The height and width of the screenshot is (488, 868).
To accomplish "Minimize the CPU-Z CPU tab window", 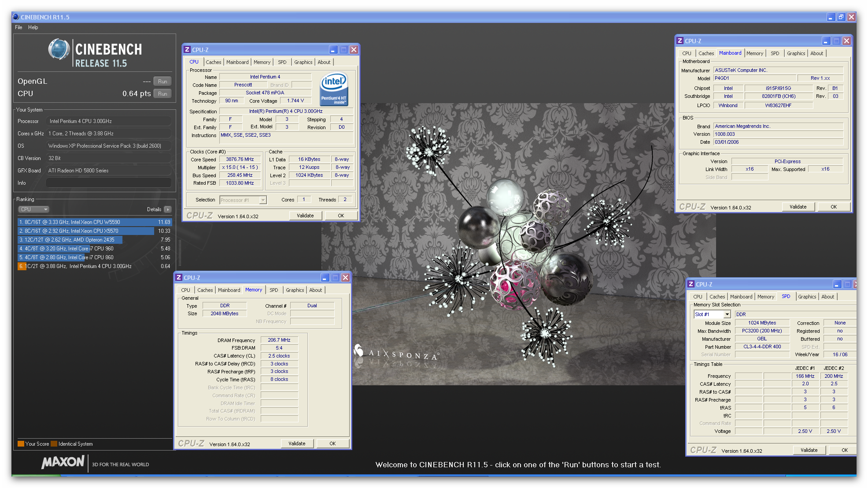I will point(333,50).
